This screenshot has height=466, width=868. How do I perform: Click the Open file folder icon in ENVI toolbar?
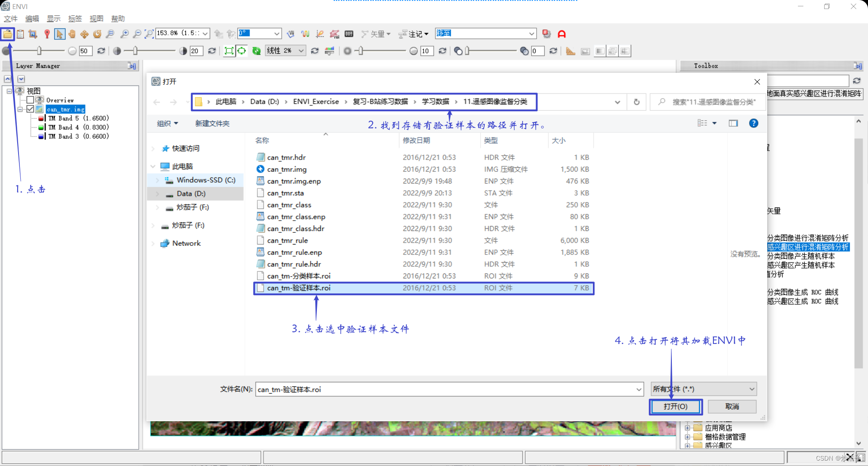point(8,34)
